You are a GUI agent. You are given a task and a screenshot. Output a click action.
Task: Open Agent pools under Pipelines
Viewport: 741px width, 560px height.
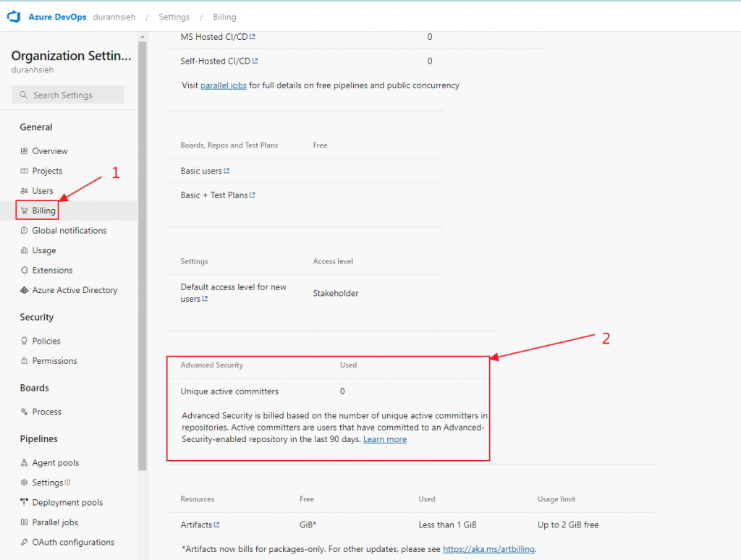(55, 463)
